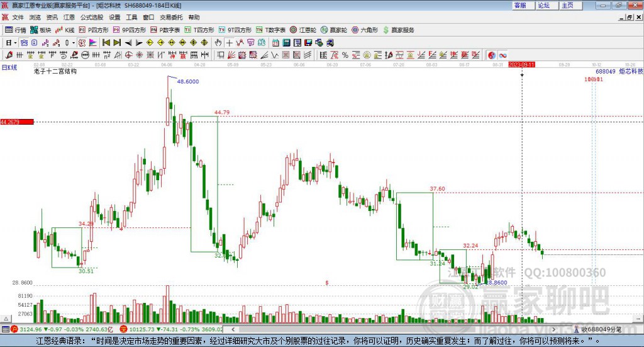This screenshot has width=644, height=347.
Task: Jump to first bar with skip-start arrow
Action: (x=106, y=43)
